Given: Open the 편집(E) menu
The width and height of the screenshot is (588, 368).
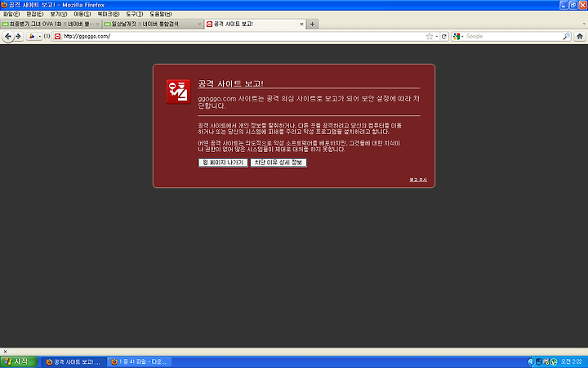Looking at the screenshot, I should [35, 14].
